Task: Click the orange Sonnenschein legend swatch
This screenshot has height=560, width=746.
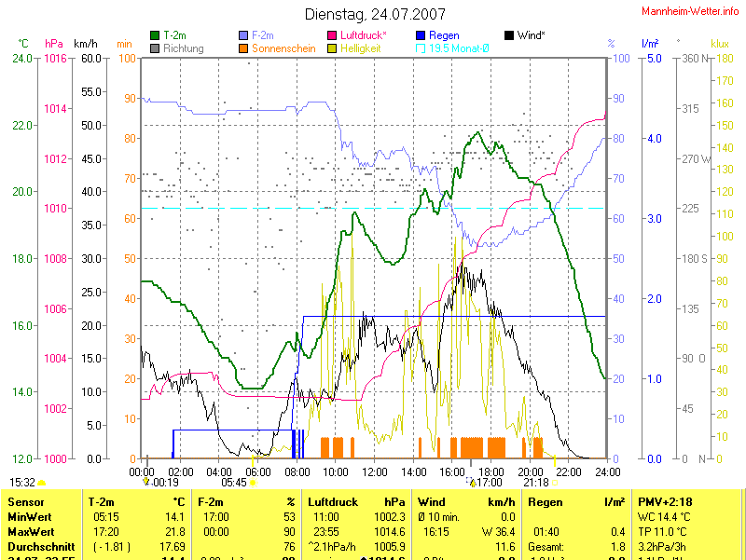Action: (243, 48)
